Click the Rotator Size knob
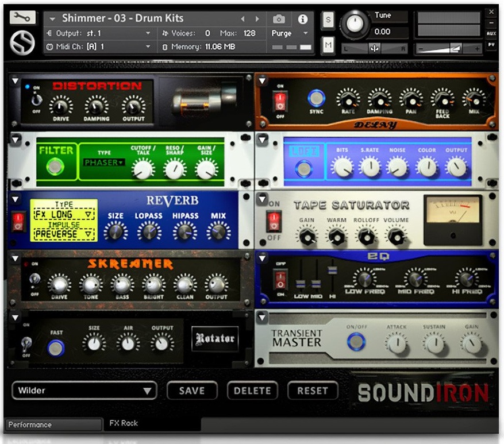 (x=94, y=343)
